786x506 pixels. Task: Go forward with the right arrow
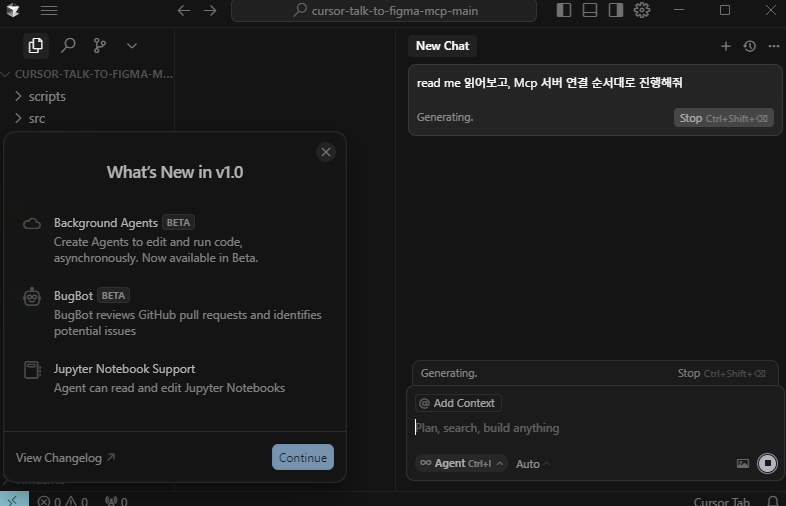[x=210, y=11]
